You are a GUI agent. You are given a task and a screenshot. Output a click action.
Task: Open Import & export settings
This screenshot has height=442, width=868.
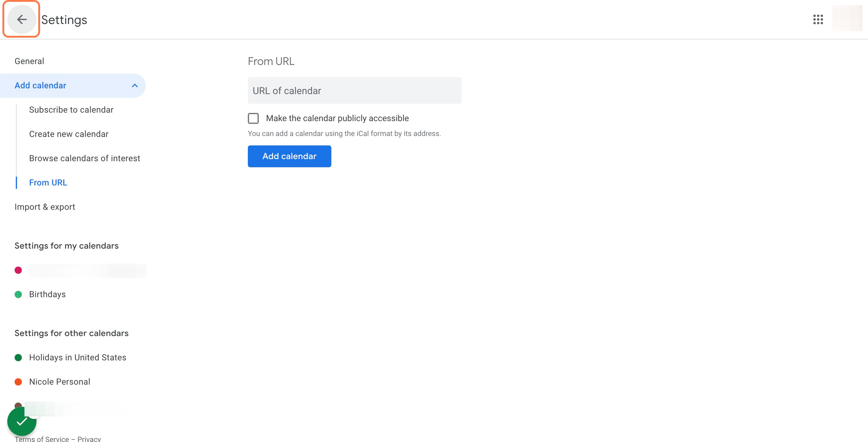point(45,207)
